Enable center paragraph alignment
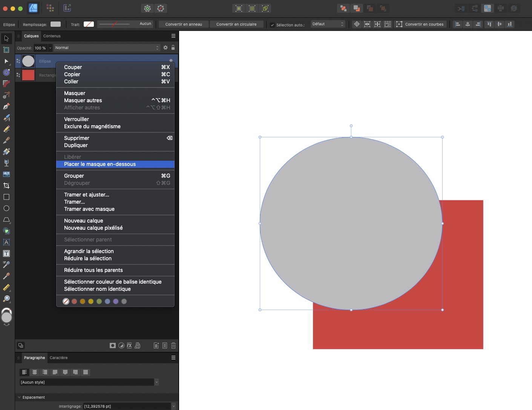Image resolution: width=532 pixels, height=410 pixels. point(35,372)
